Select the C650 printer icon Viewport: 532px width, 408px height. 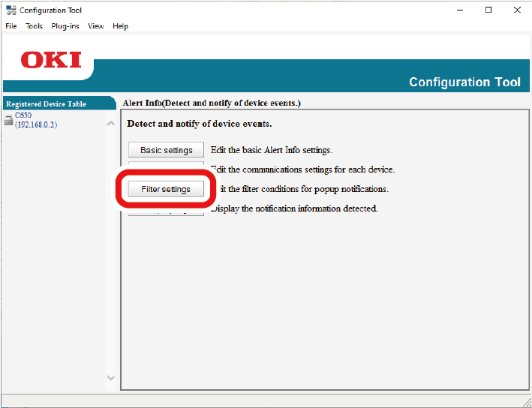tap(8, 121)
